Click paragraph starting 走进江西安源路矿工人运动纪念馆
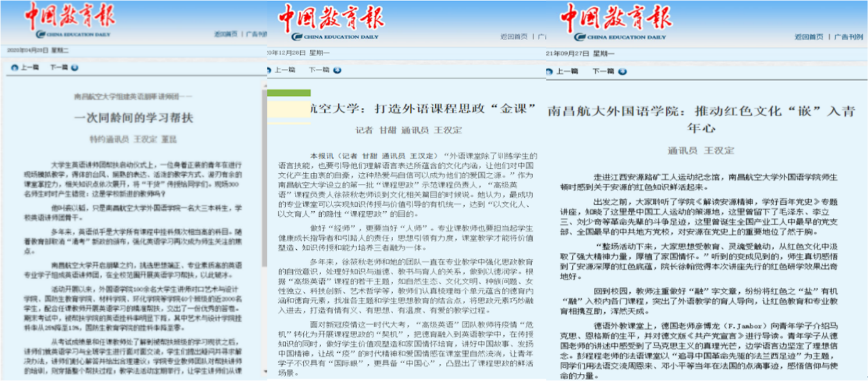This screenshot has width=868, height=381. coord(699,182)
